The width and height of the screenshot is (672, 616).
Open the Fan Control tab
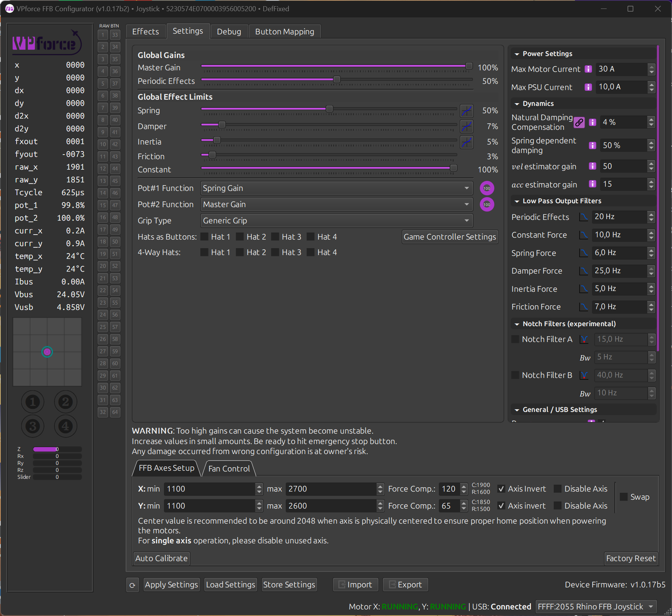229,469
